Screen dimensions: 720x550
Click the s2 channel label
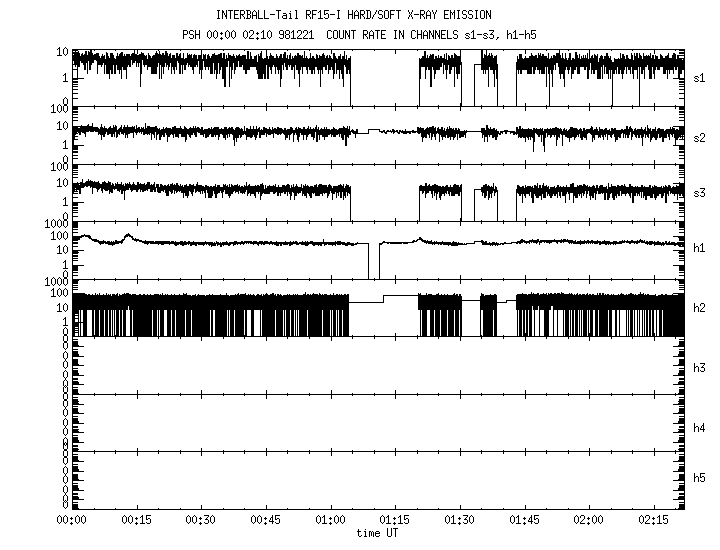pyautogui.click(x=699, y=137)
